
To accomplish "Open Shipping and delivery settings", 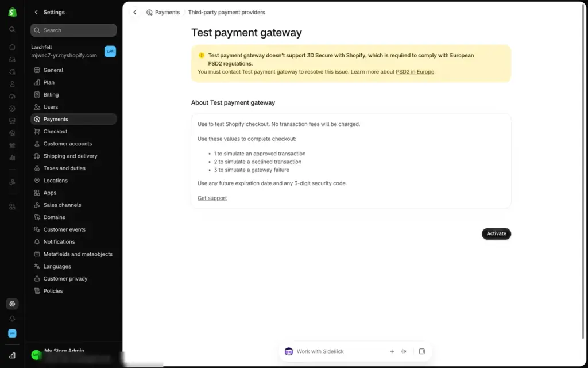I will pos(73,156).
